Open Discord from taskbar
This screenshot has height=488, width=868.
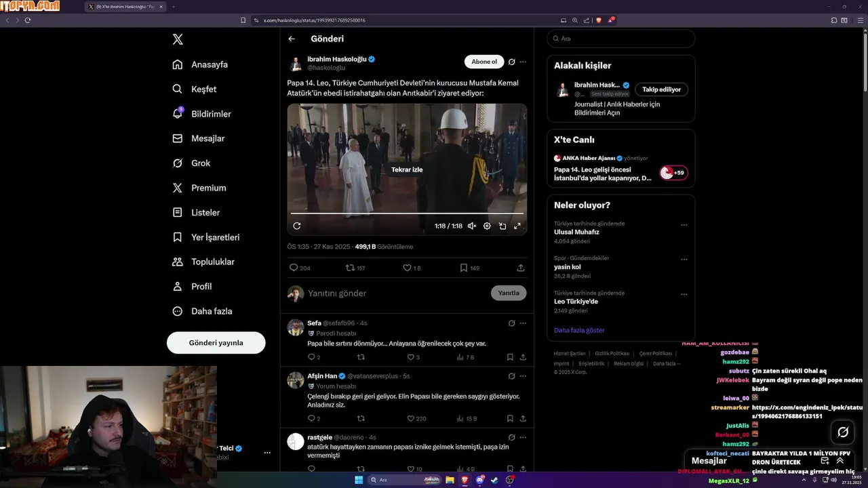coord(479,480)
